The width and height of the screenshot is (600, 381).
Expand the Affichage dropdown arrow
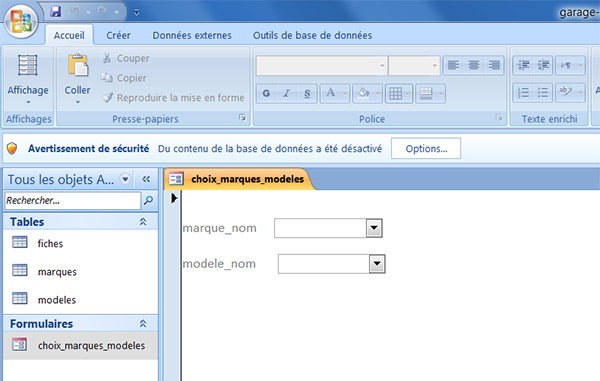point(28,103)
